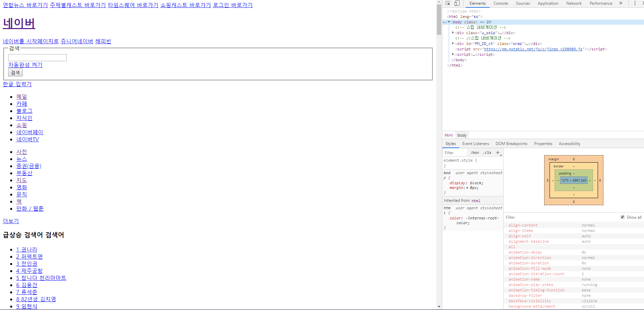Click 타임스퀘어 바로가기 link
The width and height of the screenshot is (644, 310).
[133, 5]
